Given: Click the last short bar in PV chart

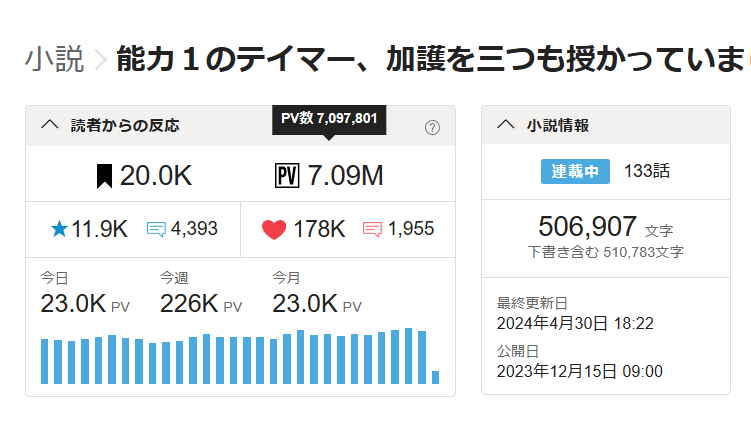Looking at the screenshot, I should click(435, 377).
